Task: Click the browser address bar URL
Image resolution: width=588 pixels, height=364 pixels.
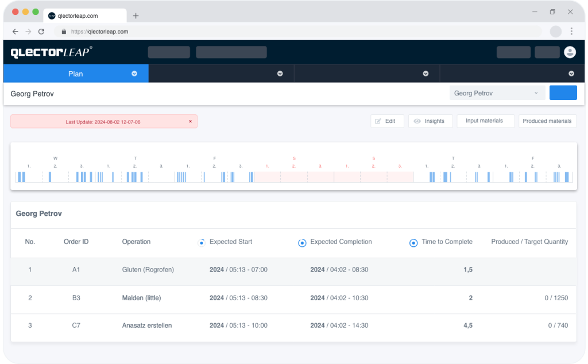Action: tap(99, 32)
